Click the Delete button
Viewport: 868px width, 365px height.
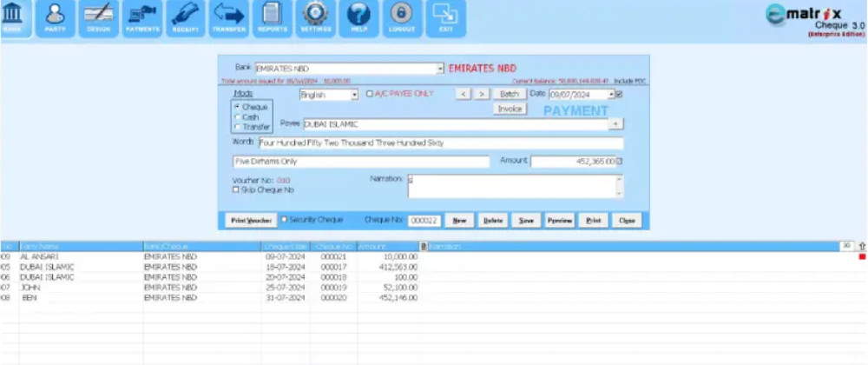point(493,221)
